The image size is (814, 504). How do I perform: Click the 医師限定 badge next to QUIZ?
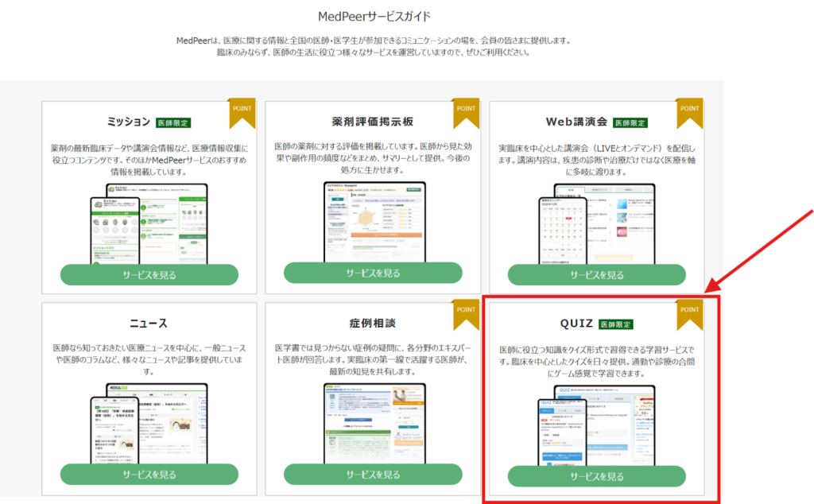(x=620, y=324)
